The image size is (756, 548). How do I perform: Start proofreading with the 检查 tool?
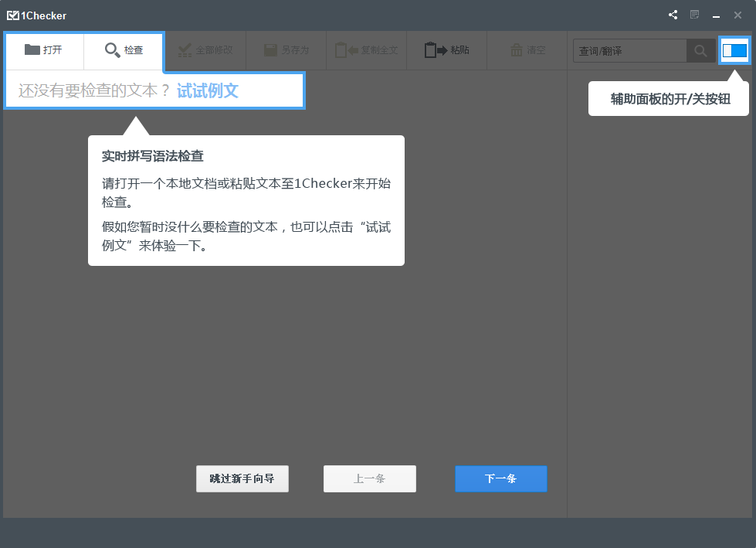point(123,49)
